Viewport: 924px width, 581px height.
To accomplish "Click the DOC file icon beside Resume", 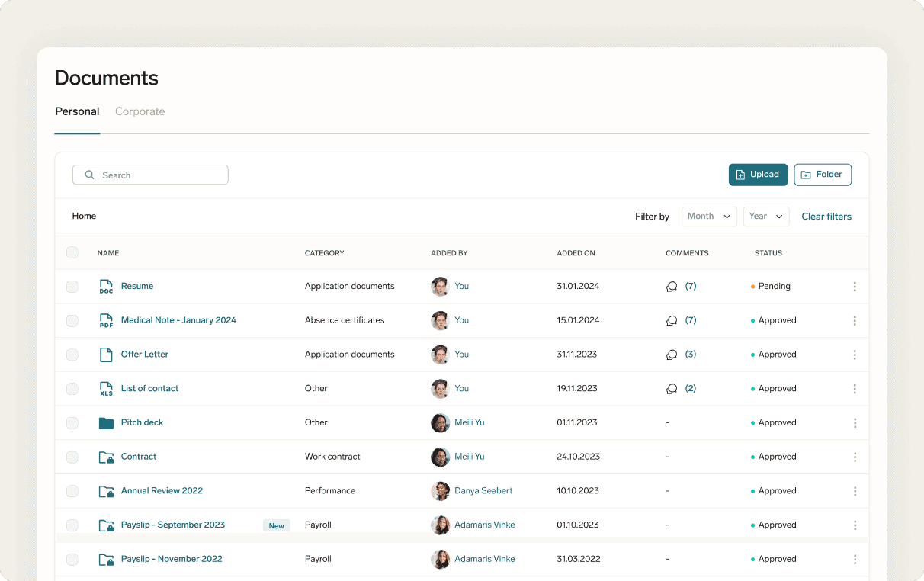I will [106, 287].
